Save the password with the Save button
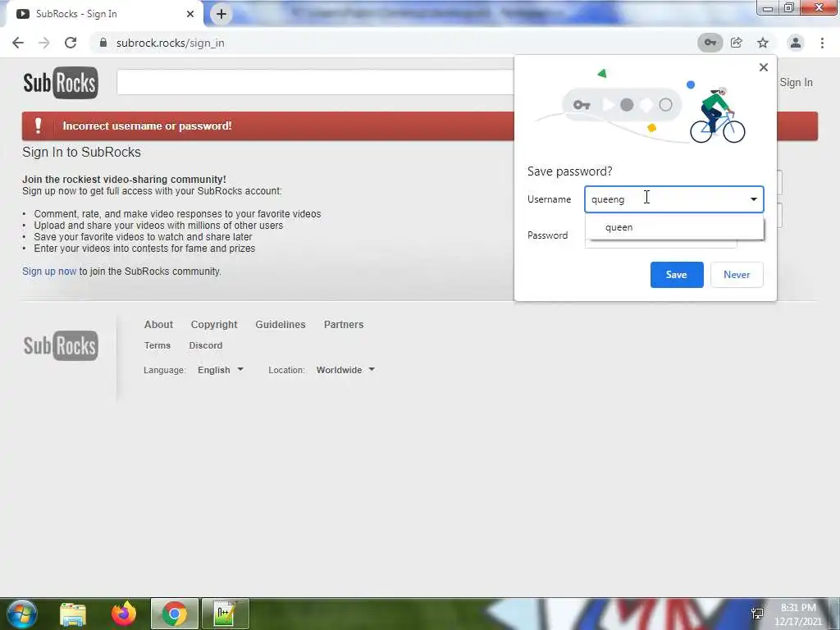 coord(677,275)
